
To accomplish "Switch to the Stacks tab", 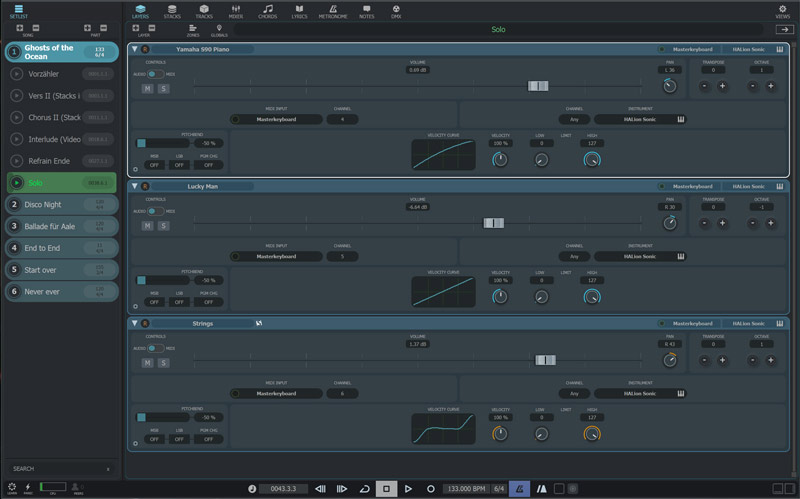I will click(x=172, y=12).
